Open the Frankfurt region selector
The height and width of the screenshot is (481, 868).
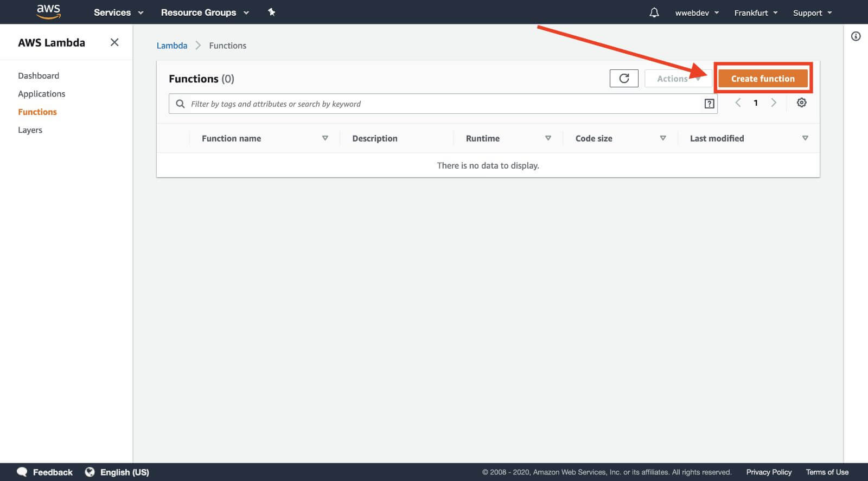pos(756,12)
